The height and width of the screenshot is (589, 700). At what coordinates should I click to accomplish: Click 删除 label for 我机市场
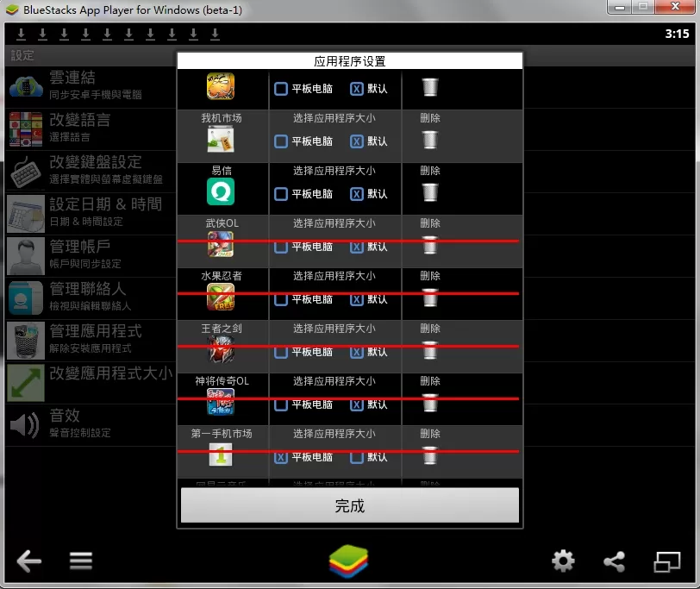[x=430, y=118]
